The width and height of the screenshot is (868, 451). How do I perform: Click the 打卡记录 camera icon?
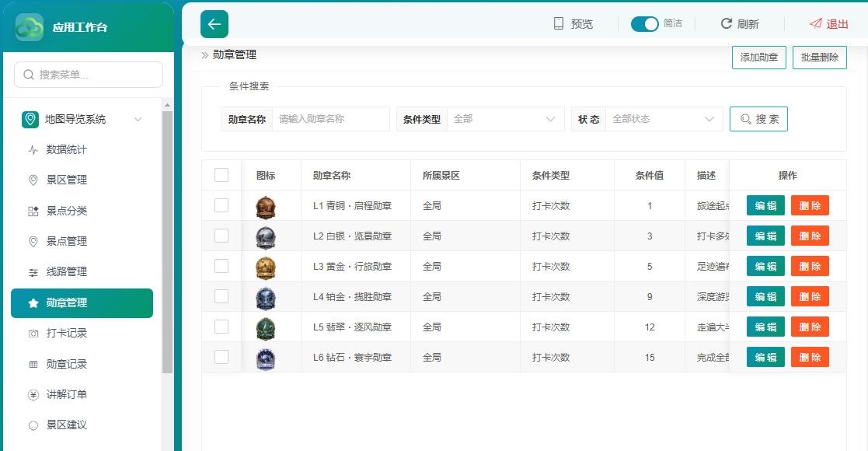coord(33,334)
